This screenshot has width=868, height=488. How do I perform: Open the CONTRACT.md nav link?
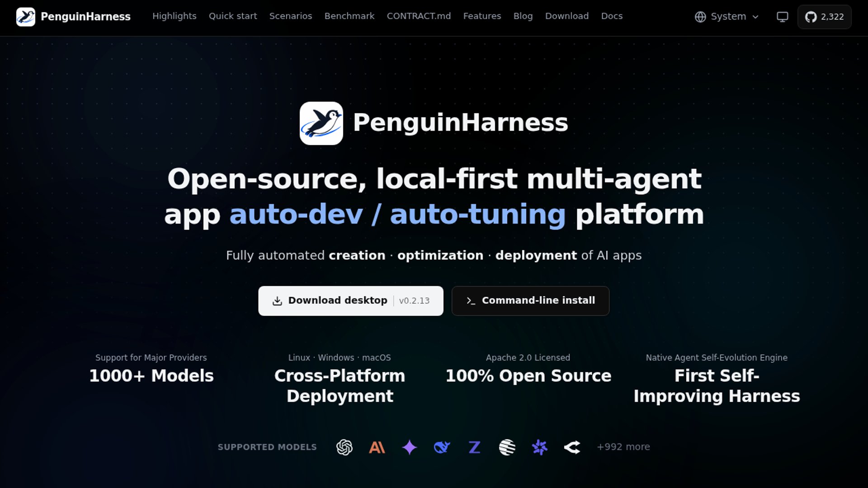[x=419, y=16]
